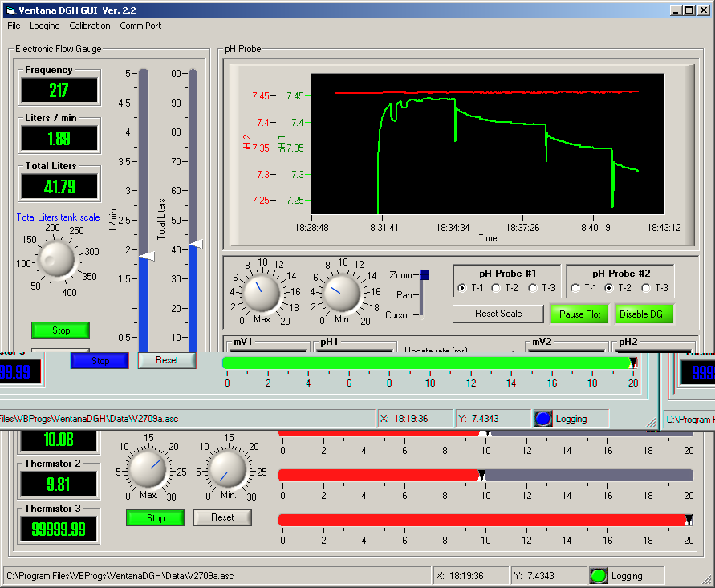The image size is (715, 588).
Task: Minimize the Ventana DGH GUI window
Action: [x=676, y=10]
